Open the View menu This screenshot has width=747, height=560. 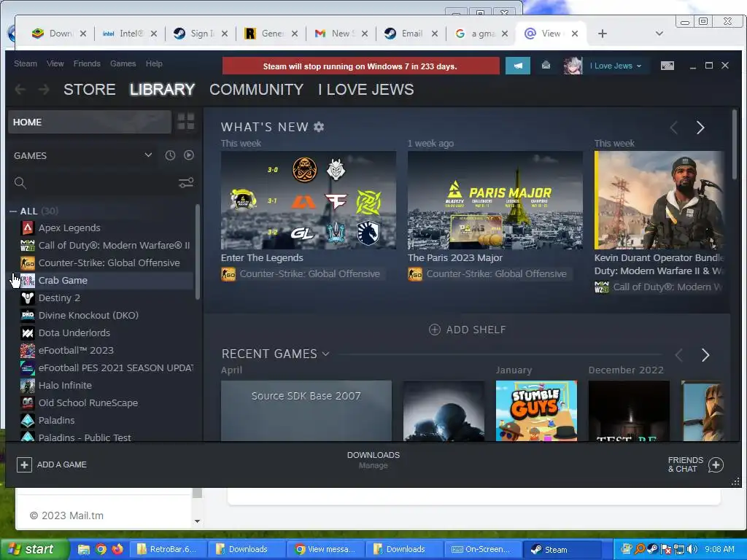(x=55, y=63)
